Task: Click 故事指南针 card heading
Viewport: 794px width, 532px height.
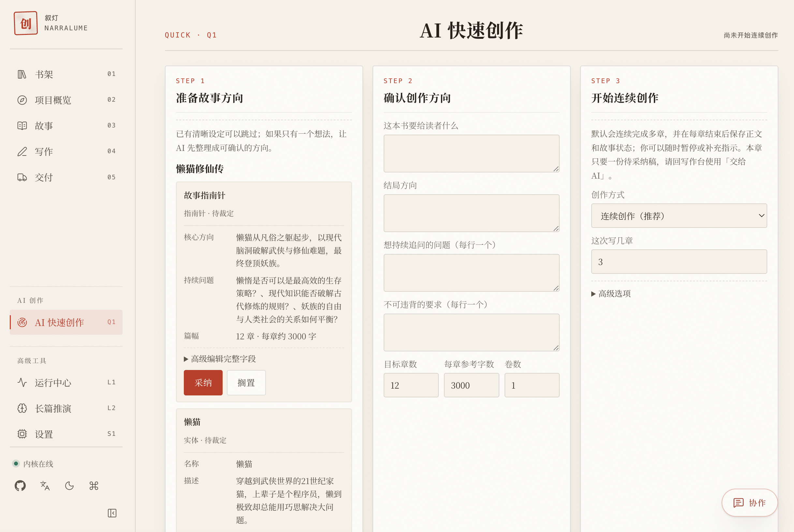Action: click(204, 196)
